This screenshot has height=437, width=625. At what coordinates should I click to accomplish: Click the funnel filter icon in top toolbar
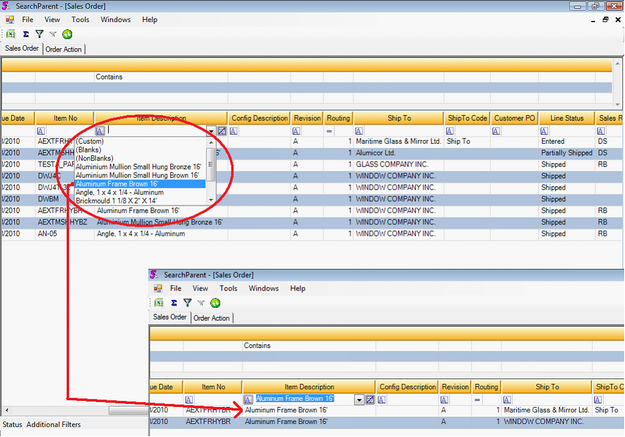(38, 33)
